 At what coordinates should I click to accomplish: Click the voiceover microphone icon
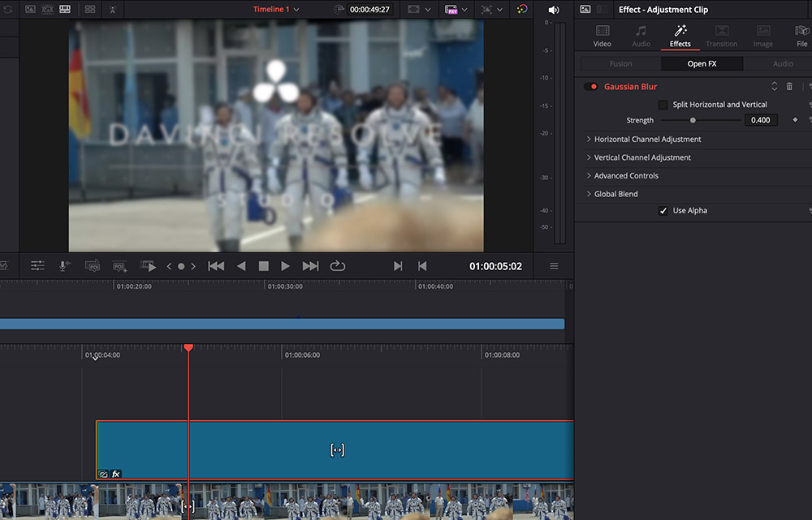(64, 266)
